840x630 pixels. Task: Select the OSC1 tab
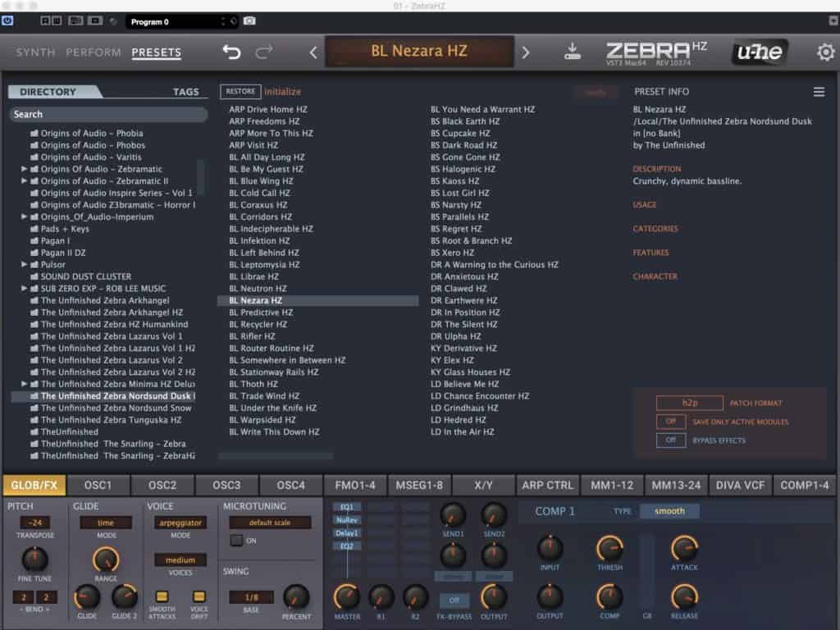pyautogui.click(x=98, y=486)
